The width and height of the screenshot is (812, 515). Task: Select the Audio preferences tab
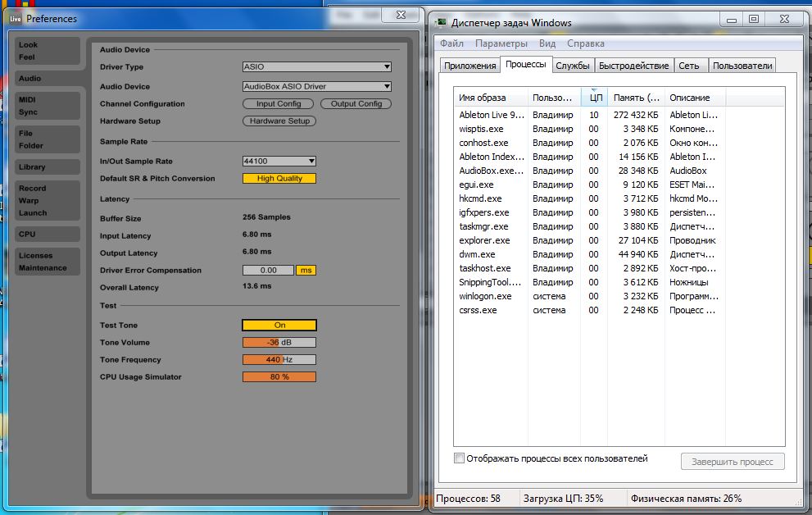pyautogui.click(x=49, y=78)
